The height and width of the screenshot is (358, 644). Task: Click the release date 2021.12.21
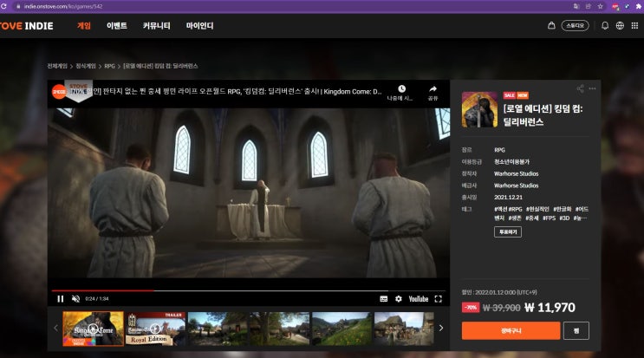pos(508,198)
